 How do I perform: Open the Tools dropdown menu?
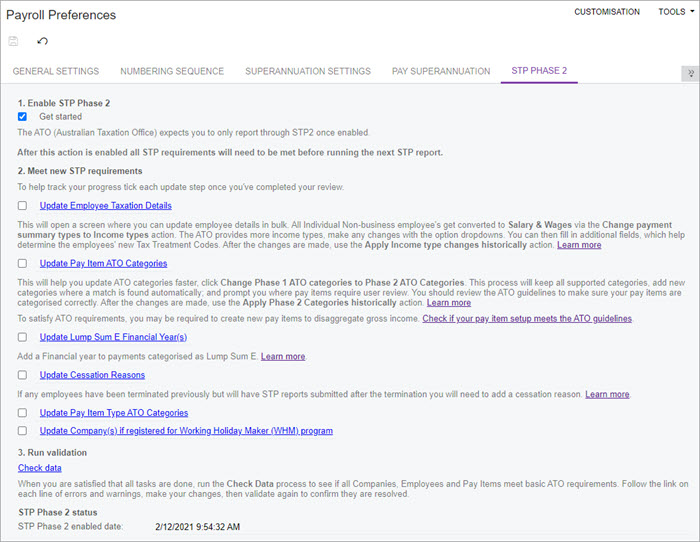676,12
